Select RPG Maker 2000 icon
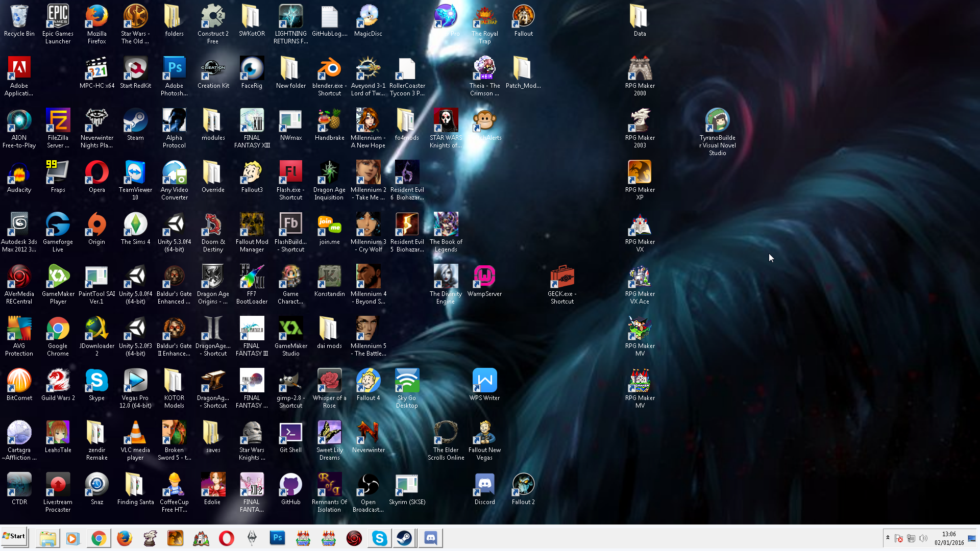 (x=640, y=77)
